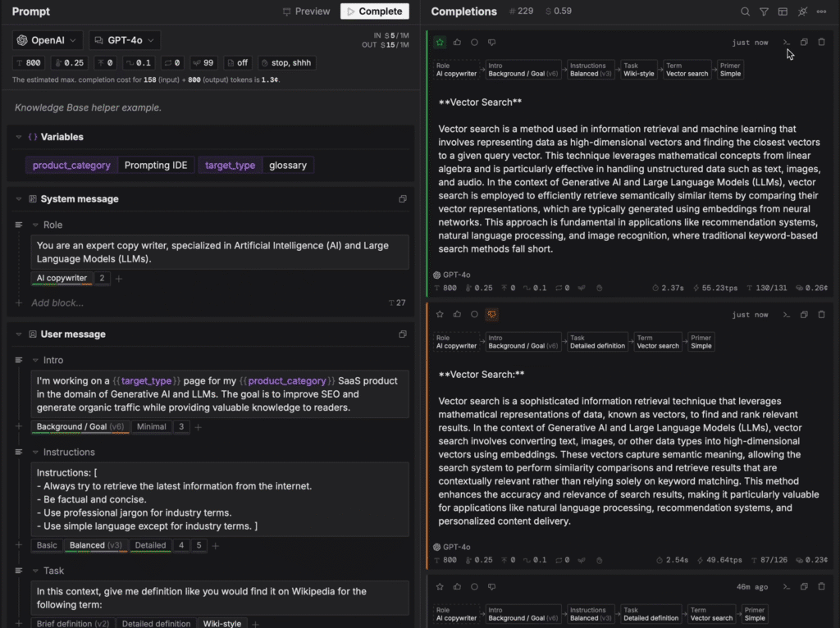This screenshot has height=628, width=840.
Task: Adjust the 0.1 penalty parameter
Action: click(x=138, y=62)
